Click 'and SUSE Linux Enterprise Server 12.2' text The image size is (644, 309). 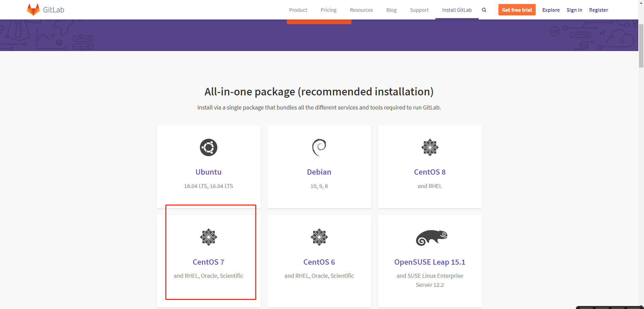[x=430, y=280]
